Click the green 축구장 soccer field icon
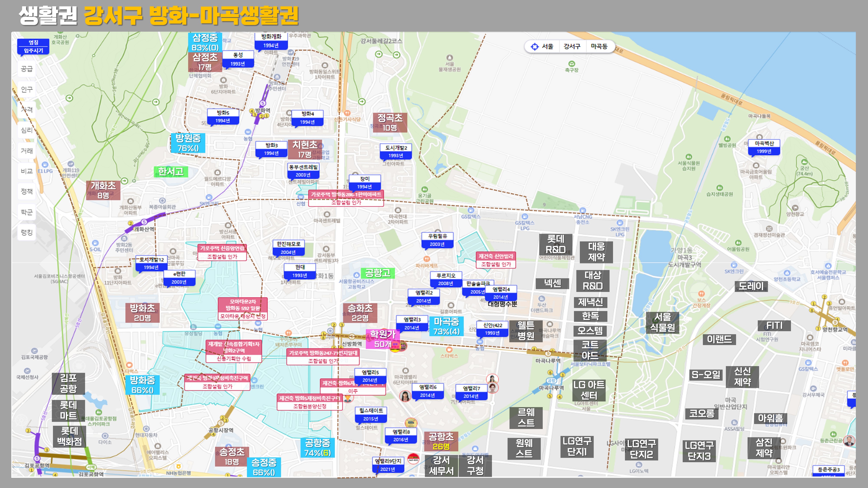 click(572, 64)
